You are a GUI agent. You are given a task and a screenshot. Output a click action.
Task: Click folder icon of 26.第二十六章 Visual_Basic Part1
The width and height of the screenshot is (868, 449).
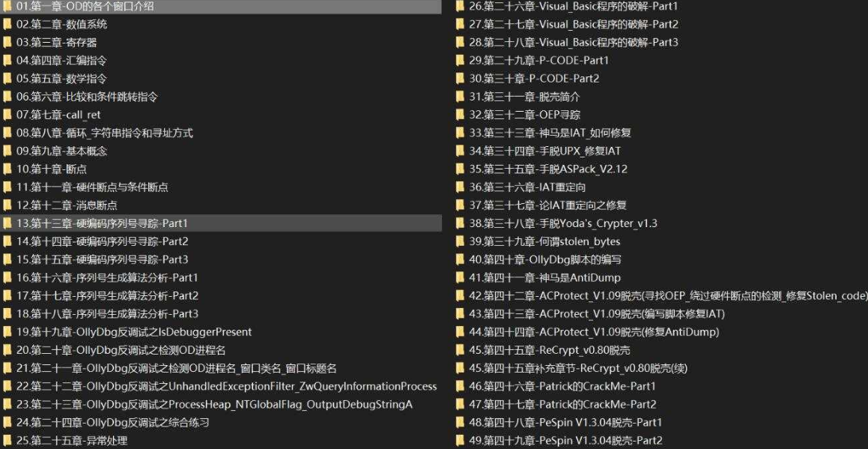pos(460,6)
